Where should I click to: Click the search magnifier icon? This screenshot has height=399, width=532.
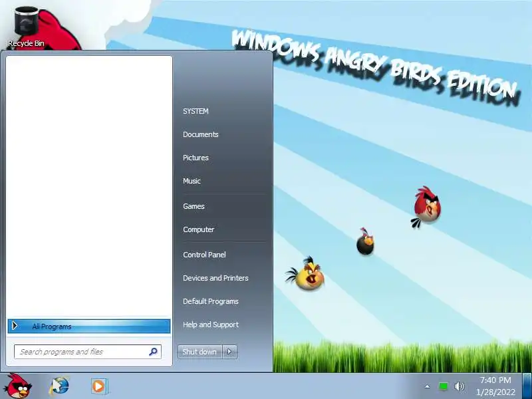point(154,352)
